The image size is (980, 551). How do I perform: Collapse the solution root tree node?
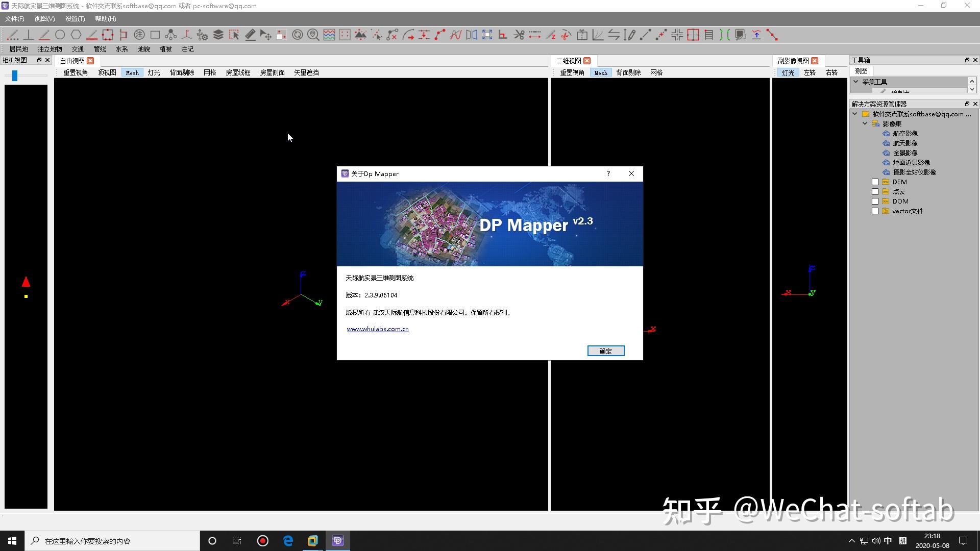pyautogui.click(x=855, y=114)
